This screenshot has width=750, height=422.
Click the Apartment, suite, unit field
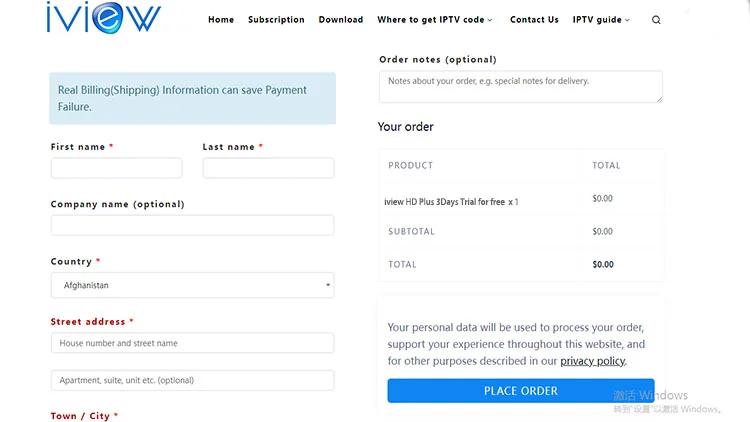192,380
